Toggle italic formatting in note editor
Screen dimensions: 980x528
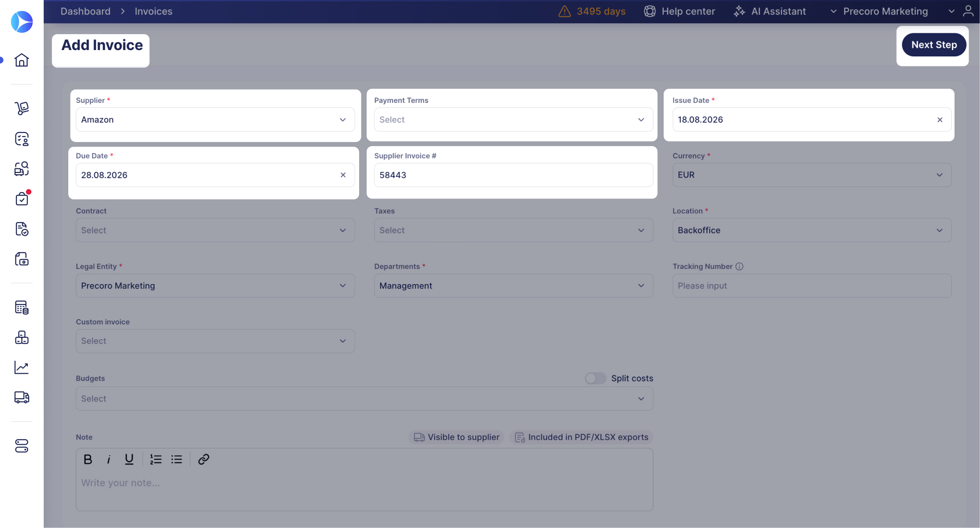coord(108,460)
